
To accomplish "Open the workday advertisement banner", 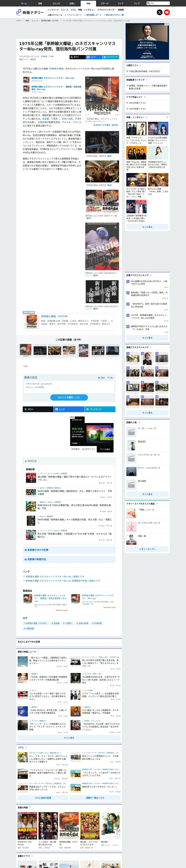I will click(147, 41).
